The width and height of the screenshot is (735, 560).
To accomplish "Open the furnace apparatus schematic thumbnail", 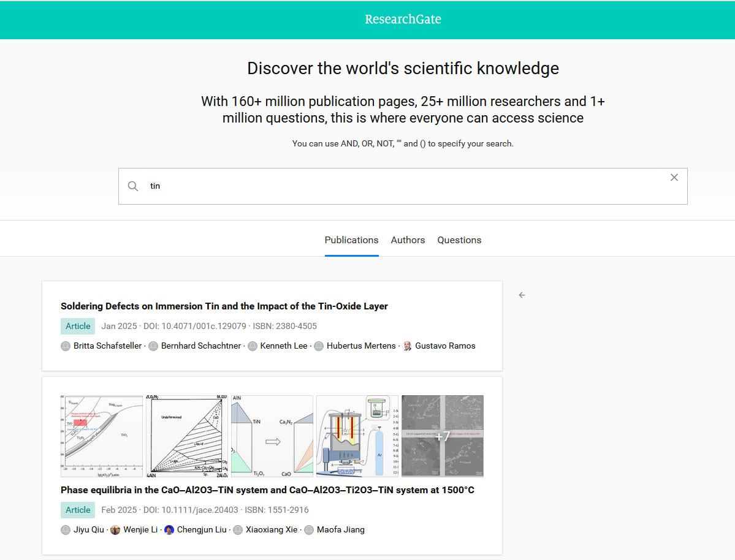I will tap(357, 436).
